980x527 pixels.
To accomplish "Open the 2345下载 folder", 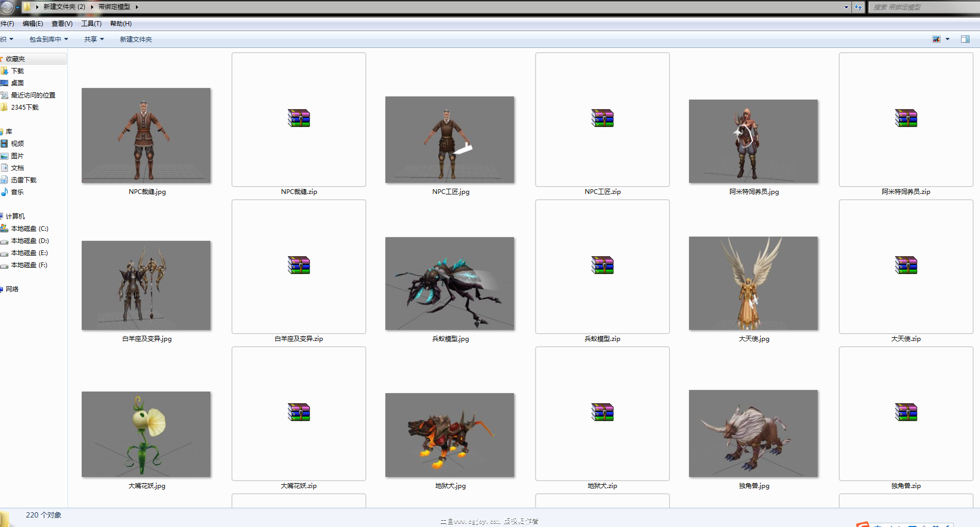I will (x=24, y=108).
